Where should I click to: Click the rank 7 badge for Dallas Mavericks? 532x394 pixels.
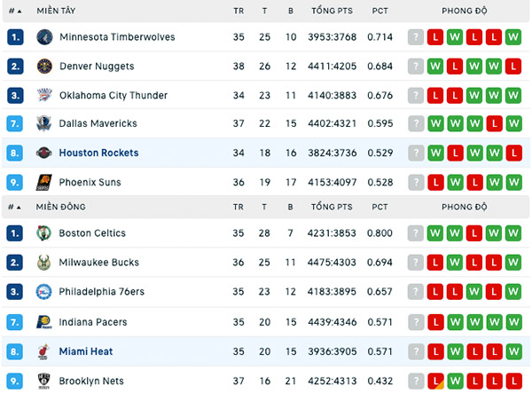coord(15,123)
